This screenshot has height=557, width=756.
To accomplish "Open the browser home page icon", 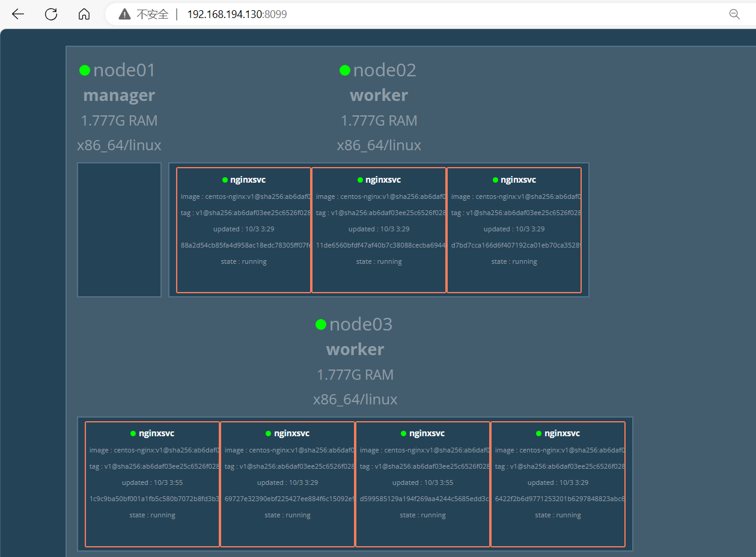I will pos(84,14).
